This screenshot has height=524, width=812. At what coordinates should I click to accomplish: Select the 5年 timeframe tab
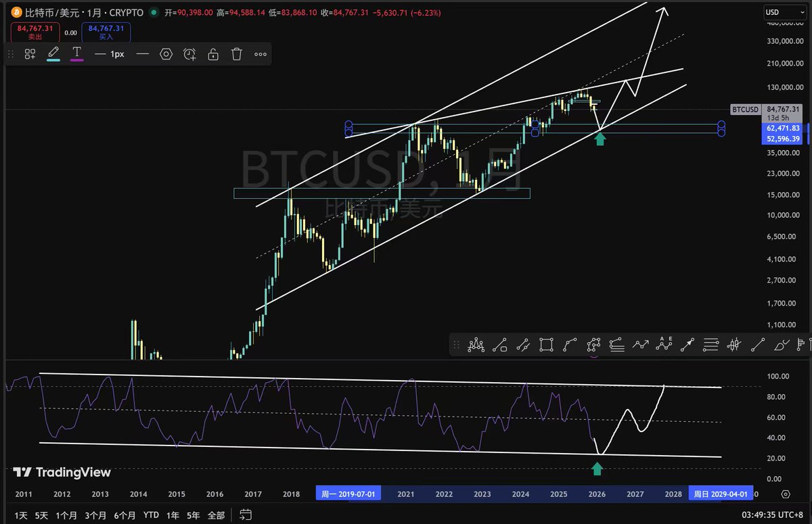point(192,515)
